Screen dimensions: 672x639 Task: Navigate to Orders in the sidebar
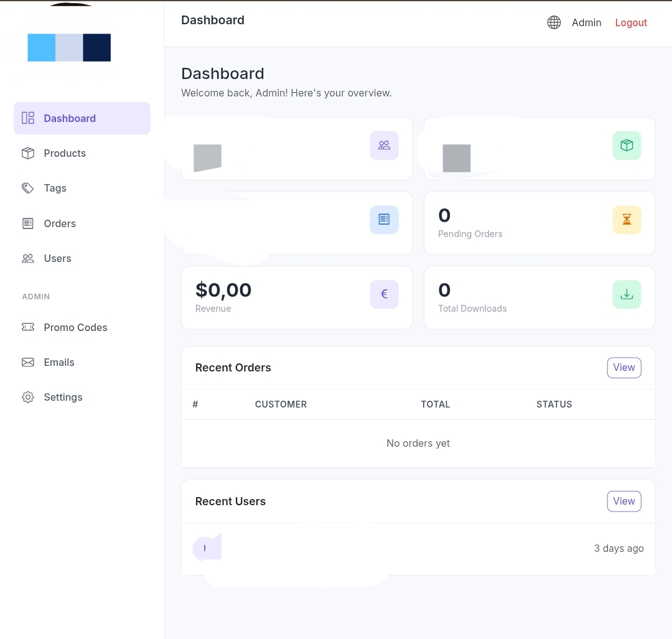pyautogui.click(x=82, y=223)
